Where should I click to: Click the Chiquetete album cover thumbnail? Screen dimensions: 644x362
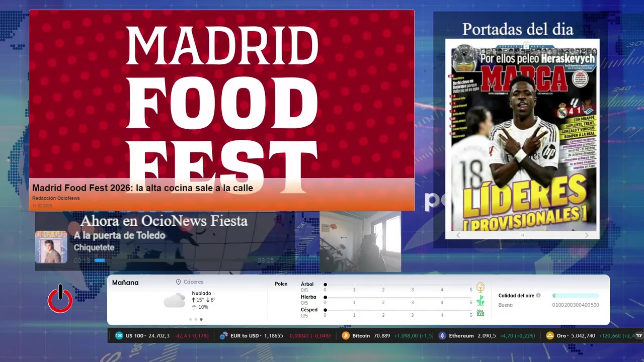pos(51,247)
